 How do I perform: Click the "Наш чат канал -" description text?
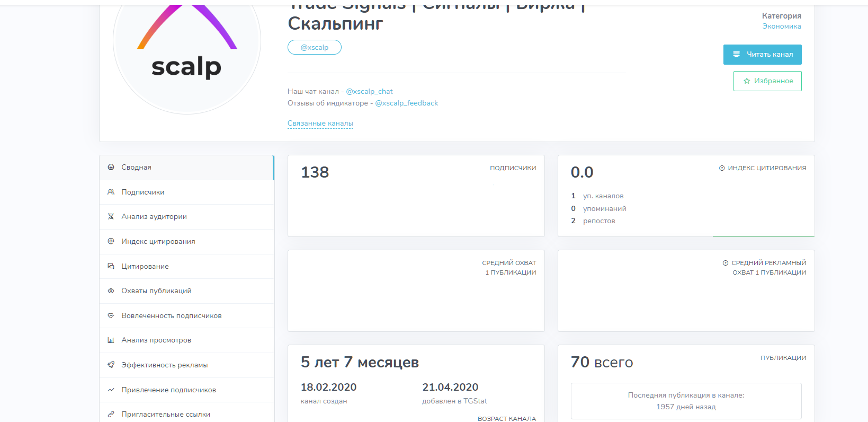pyautogui.click(x=316, y=91)
